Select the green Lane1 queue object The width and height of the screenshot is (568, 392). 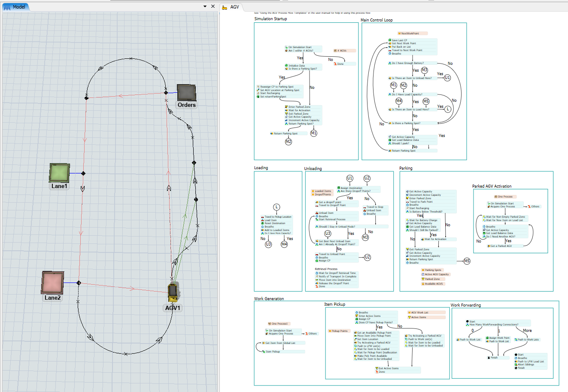pos(60,173)
